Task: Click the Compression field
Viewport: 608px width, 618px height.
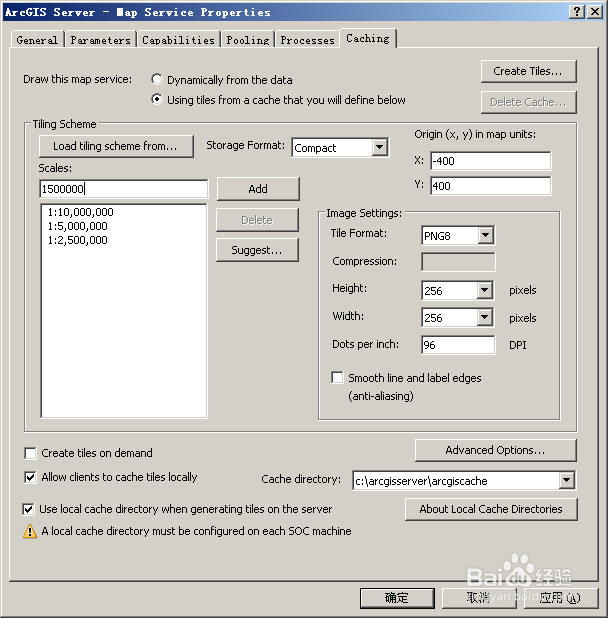Action: click(x=458, y=262)
